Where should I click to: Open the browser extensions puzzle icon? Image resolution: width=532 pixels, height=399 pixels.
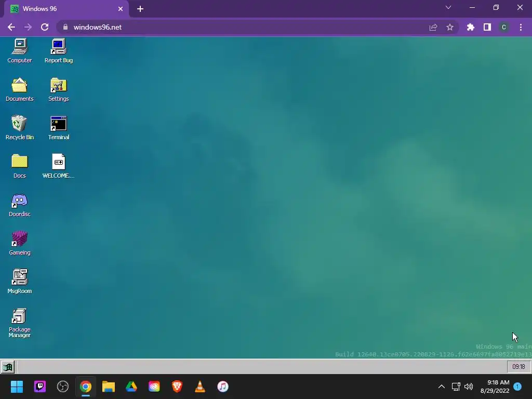(471, 27)
